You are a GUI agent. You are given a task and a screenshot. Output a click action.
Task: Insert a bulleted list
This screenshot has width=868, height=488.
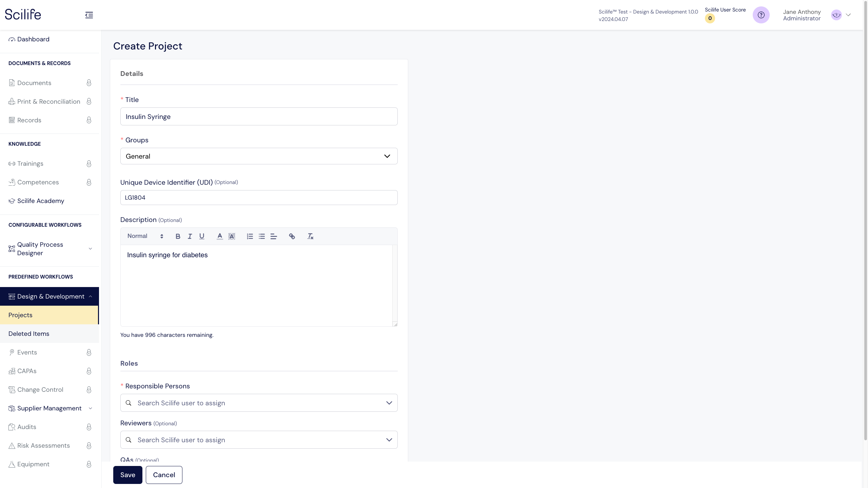point(262,236)
